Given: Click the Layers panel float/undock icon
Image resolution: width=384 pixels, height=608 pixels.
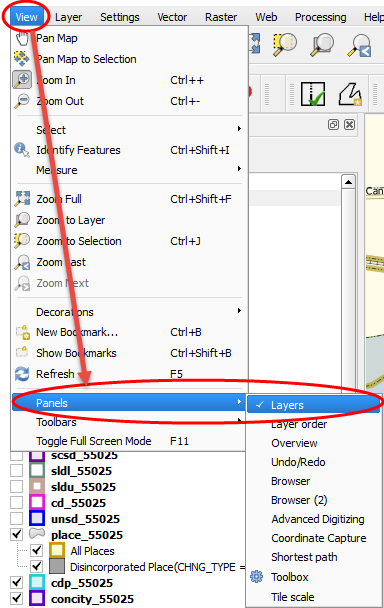Looking at the screenshot, I should 333,124.
